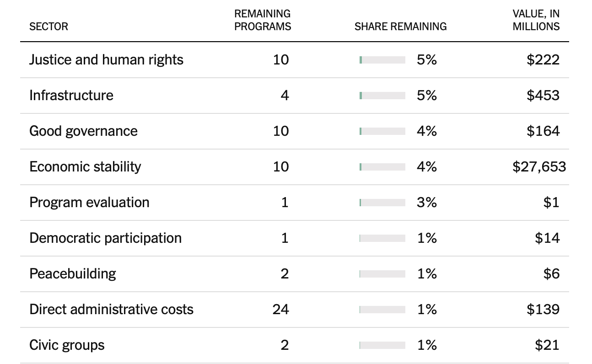The height and width of the screenshot is (364, 592).
Task: Click the Civic groups share remaining bar
Action: 382,345
